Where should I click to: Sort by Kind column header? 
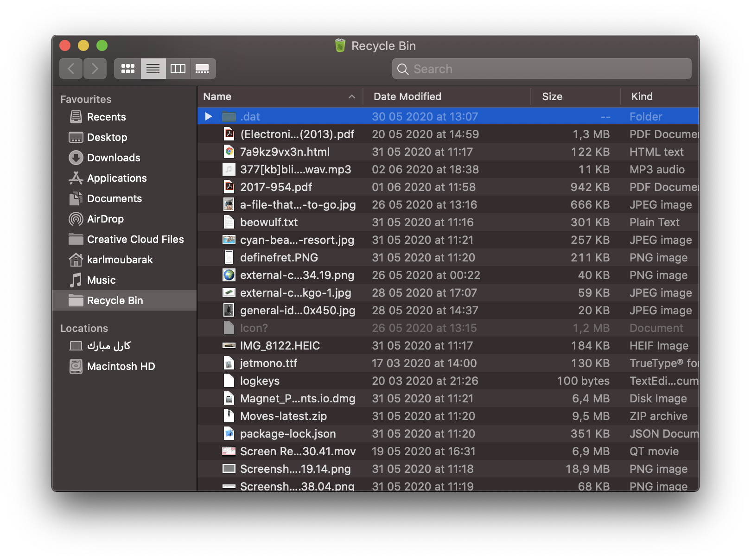pos(660,96)
